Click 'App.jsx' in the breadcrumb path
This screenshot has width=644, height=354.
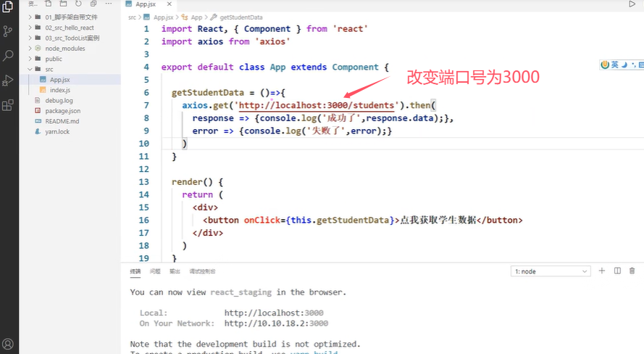tap(163, 17)
